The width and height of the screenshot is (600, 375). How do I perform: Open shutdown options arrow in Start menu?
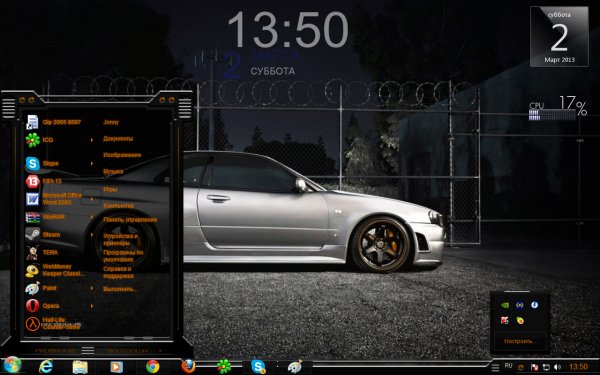pos(160,350)
